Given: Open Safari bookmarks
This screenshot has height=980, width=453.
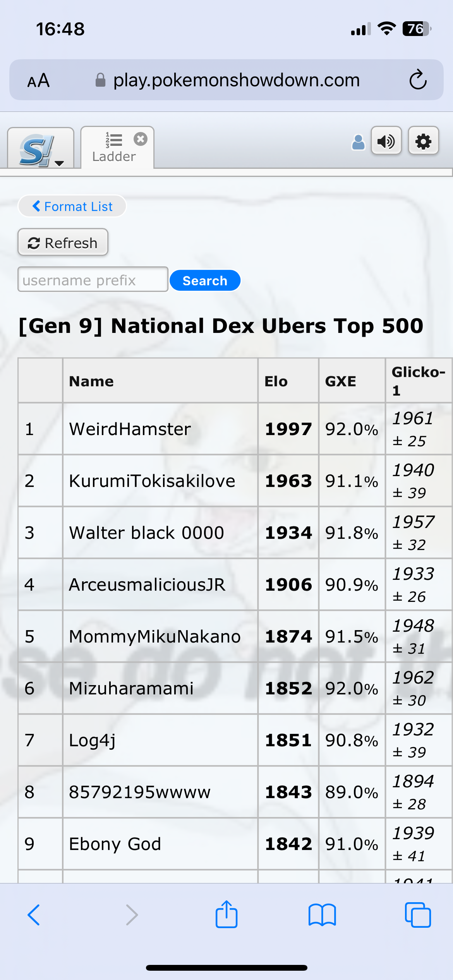Looking at the screenshot, I should click(322, 915).
